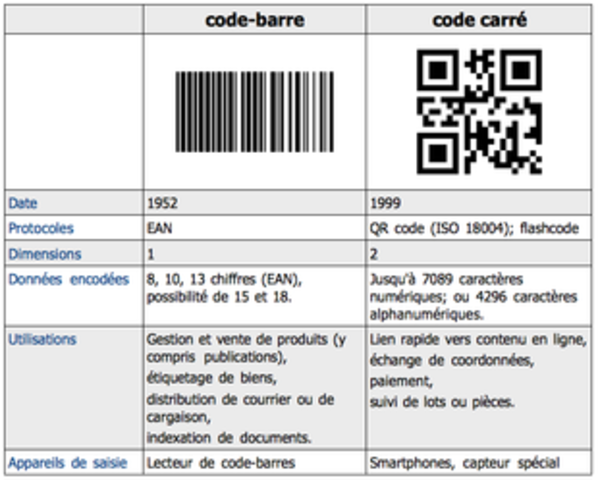The height and width of the screenshot is (480, 598).
Task: Click the 'Protocoles' row label
Action: (x=41, y=228)
